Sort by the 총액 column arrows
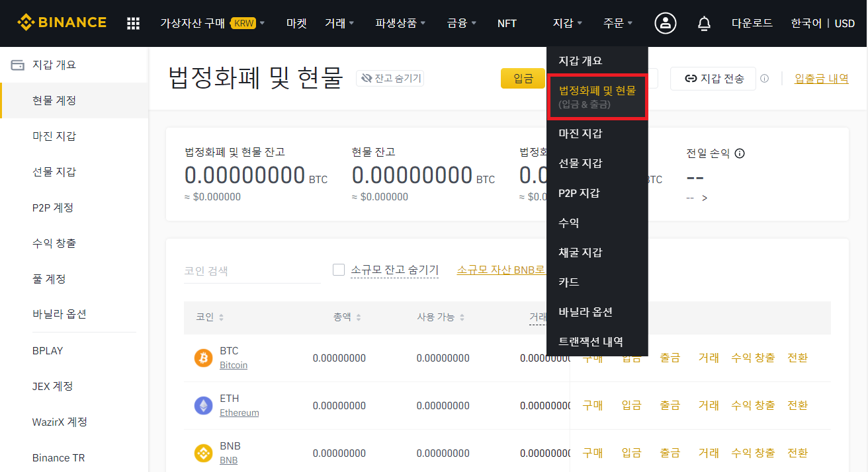This screenshot has height=472, width=868. [x=358, y=318]
